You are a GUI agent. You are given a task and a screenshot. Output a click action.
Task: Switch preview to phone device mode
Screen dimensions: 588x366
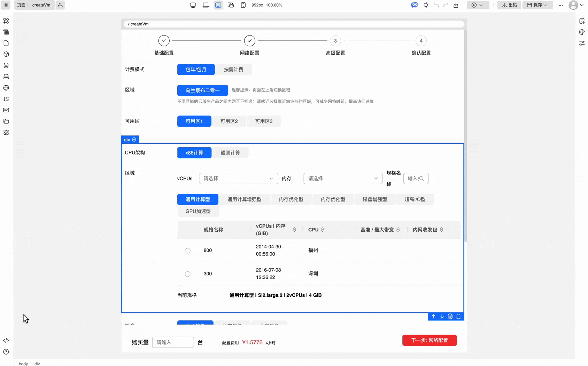click(243, 5)
